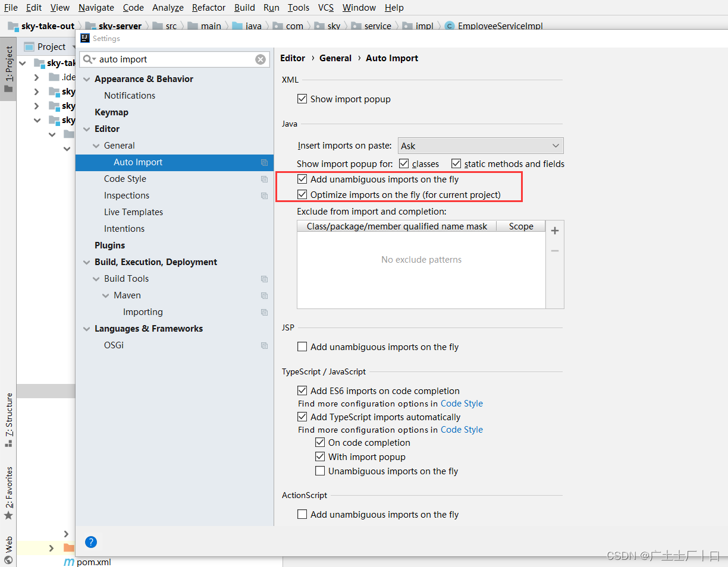728x567 pixels.
Task: Toggle XML Show import popup checkbox
Action: (302, 99)
